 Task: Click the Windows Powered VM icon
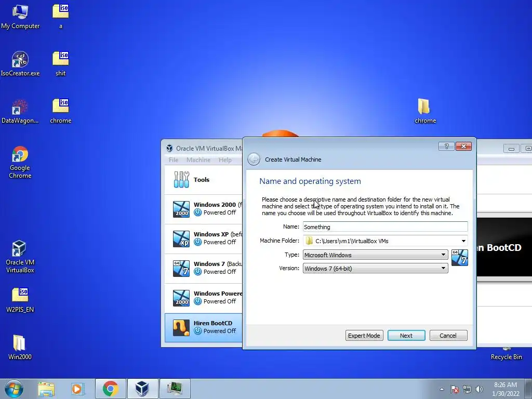tap(181, 298)
